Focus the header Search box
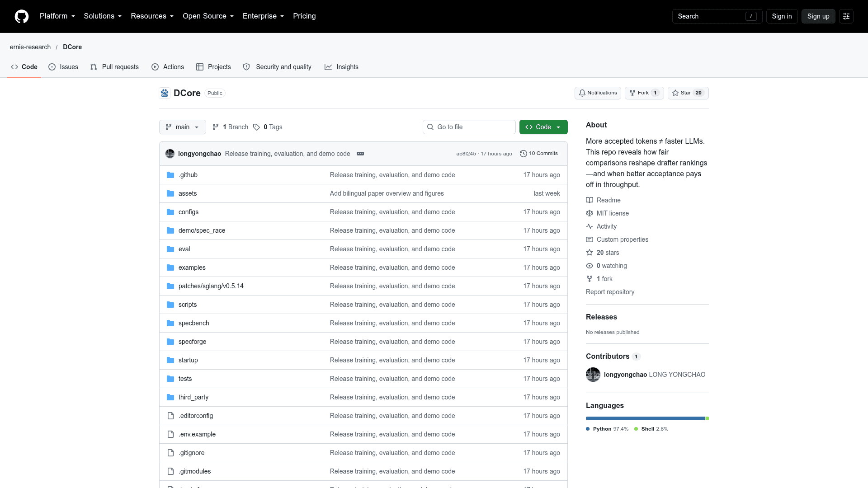 [x=717, y=16]
